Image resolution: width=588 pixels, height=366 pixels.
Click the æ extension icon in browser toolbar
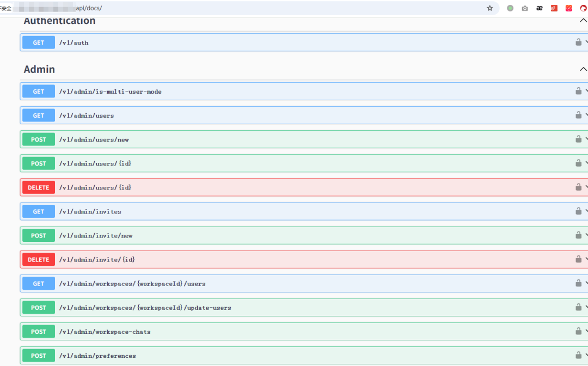click(539, 8)
